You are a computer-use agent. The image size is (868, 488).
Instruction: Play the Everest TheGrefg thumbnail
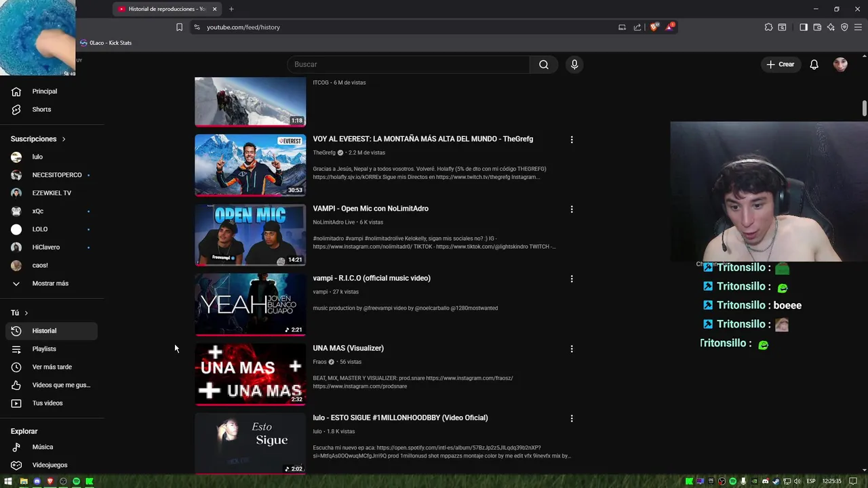(x=250, y=165)
